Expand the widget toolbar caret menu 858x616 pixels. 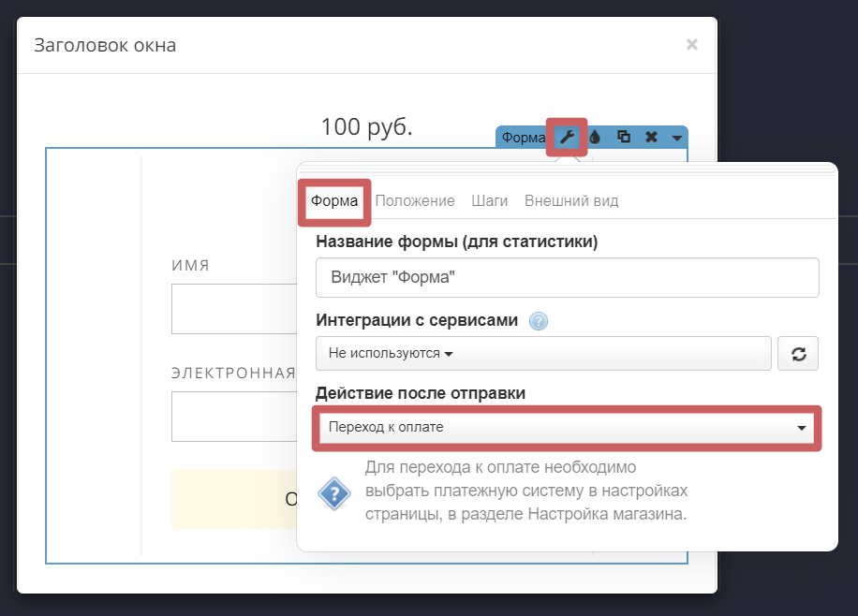point(677,139)
